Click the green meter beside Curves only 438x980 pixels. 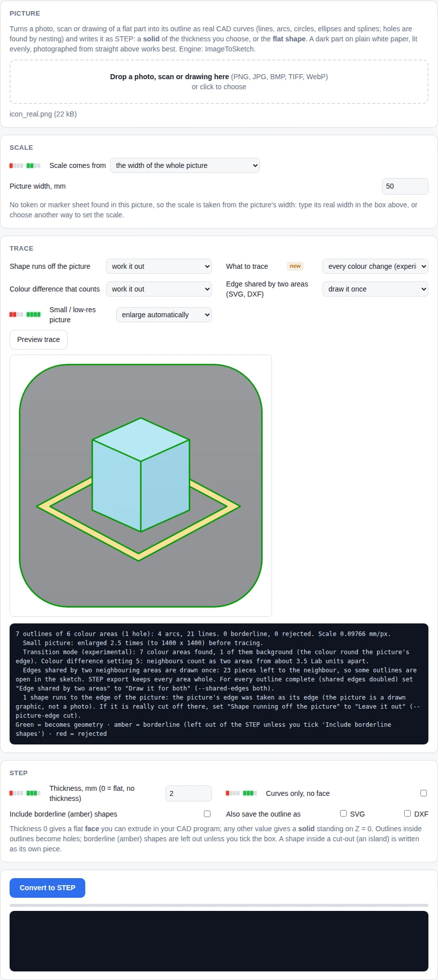250,793
